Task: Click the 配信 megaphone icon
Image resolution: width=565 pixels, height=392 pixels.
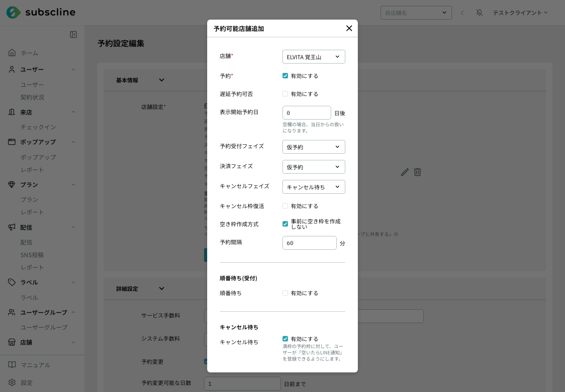Action: (x=12, y=227)
